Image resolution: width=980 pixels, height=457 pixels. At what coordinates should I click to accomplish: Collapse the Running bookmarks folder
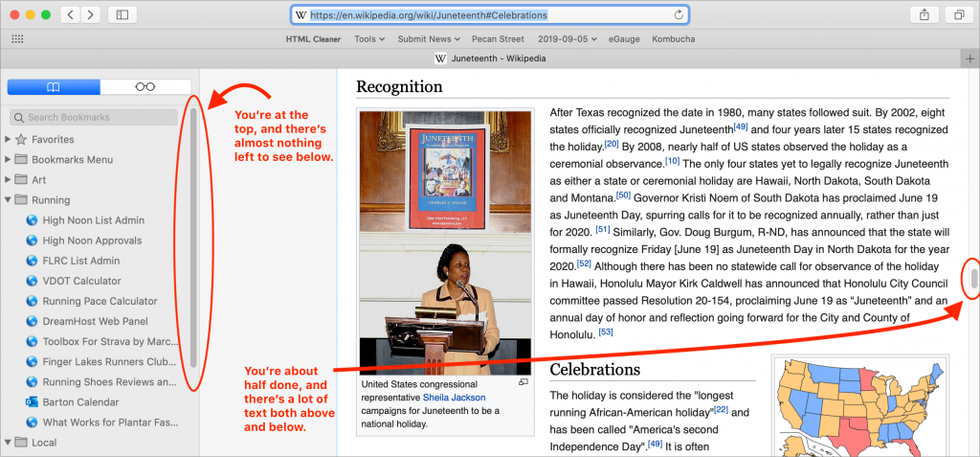(9, 200)
